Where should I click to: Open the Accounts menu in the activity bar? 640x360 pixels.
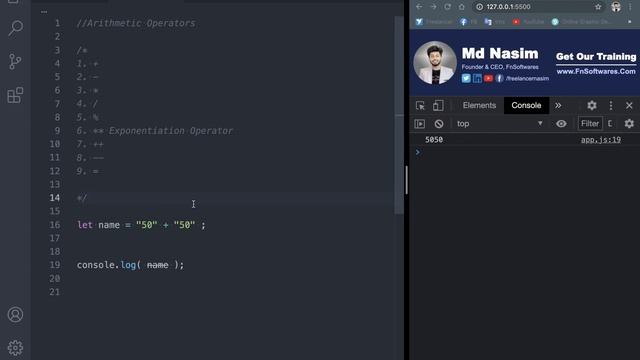click(16, 315)
